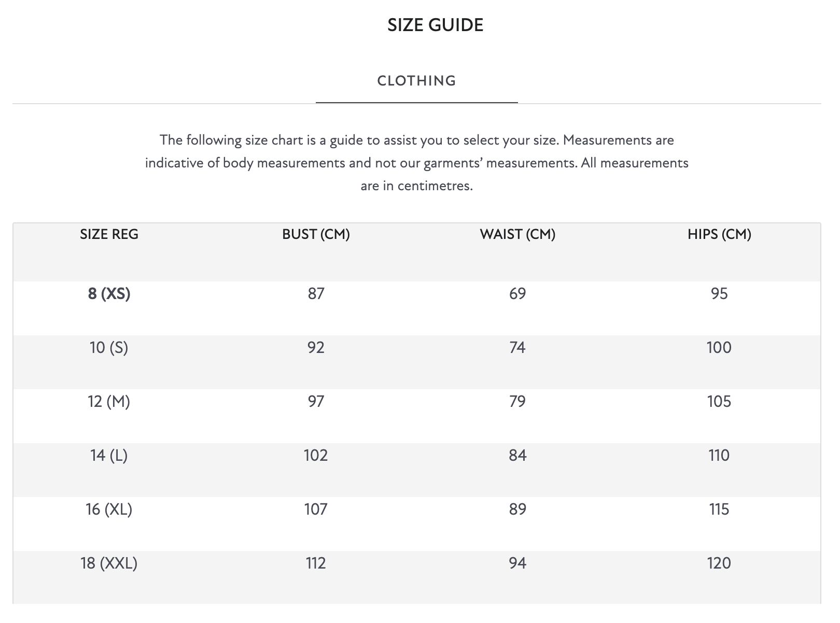Select the 12 (M) size row label

tap(109, 402)
